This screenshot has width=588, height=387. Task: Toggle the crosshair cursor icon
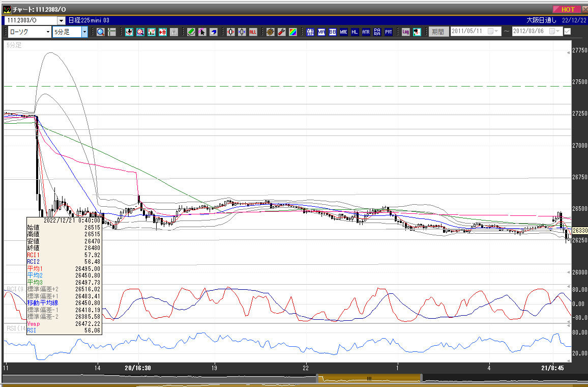click(x=112, y=32)
